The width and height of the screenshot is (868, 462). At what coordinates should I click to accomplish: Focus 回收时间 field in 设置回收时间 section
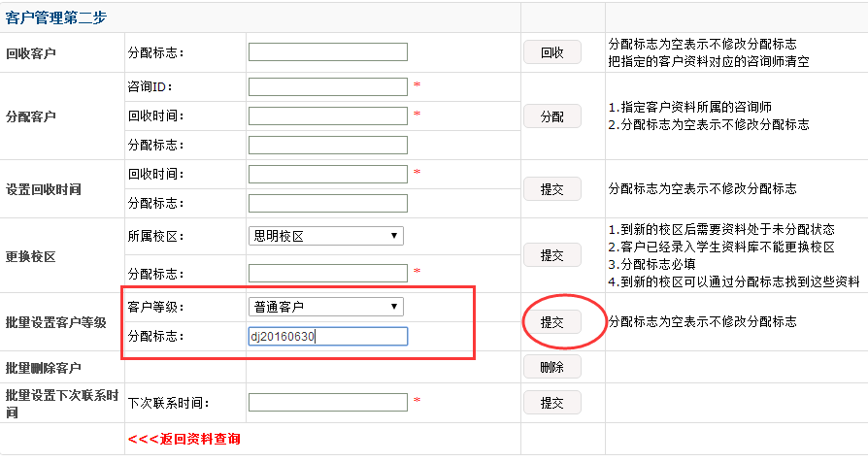pyautogui.click(x=328, y=174)
